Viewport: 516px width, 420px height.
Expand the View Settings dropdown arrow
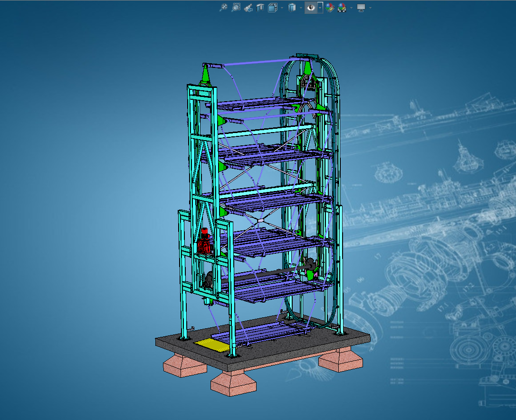[371, 8]
